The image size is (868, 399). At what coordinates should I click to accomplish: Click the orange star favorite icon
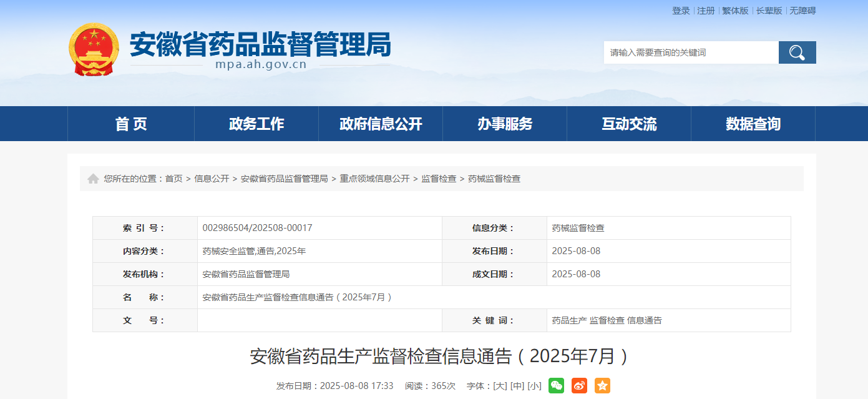point(602,386)
